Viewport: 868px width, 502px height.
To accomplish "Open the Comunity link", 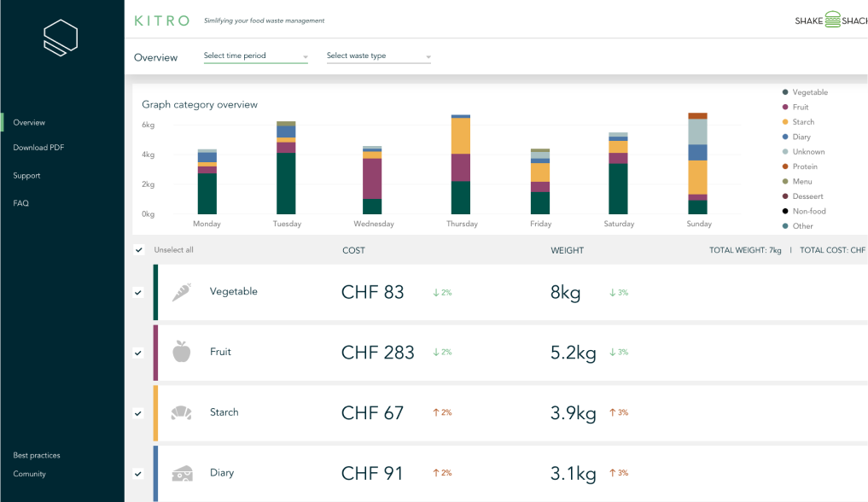I will tap(29, 474).
